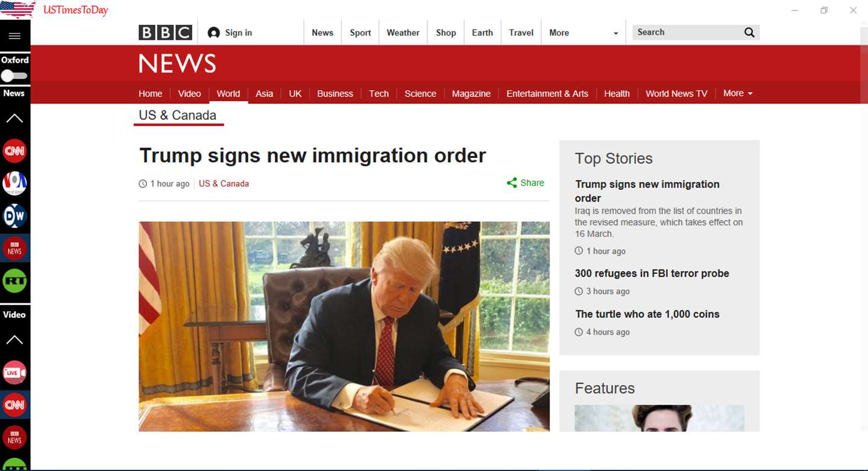Open the Live video icon in sidebar
The image size is (868, 471).
(14, 373)
